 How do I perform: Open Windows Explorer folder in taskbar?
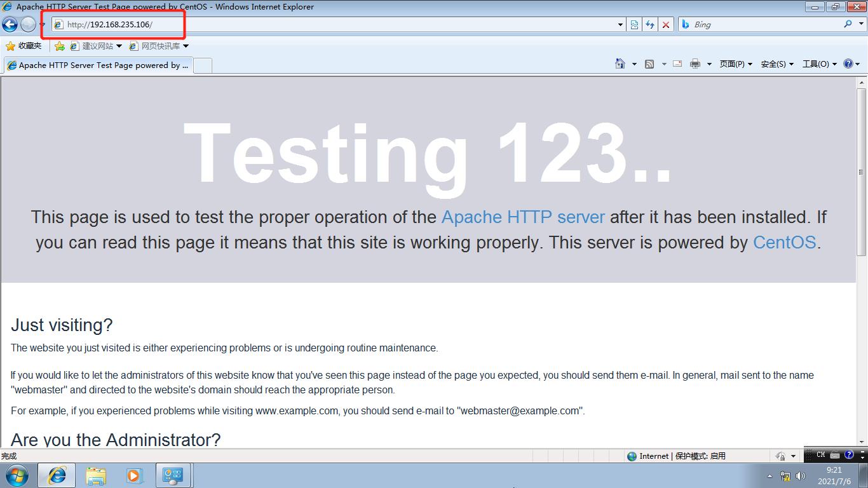pos(96,475)
